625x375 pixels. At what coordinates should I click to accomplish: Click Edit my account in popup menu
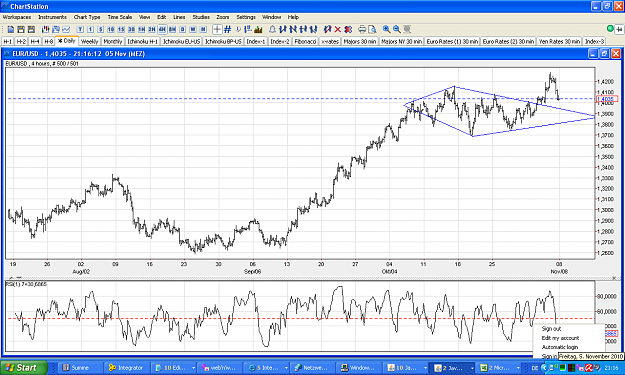coord(560,338)
